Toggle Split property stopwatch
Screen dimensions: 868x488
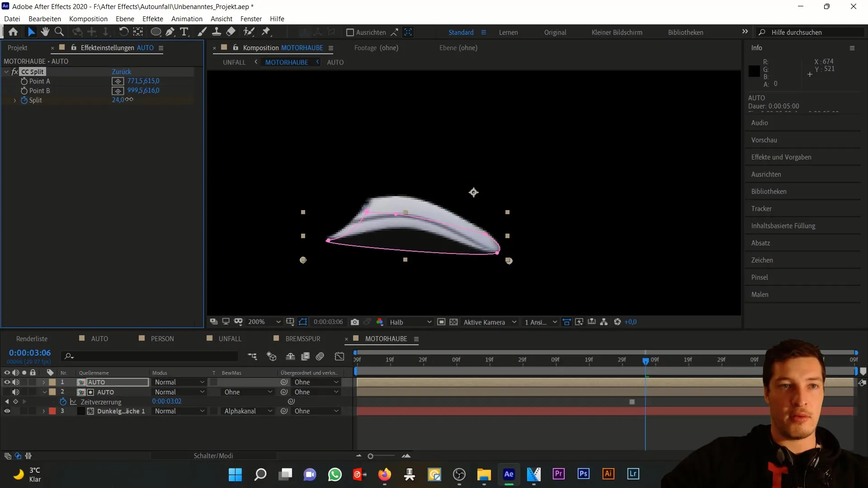24,100
